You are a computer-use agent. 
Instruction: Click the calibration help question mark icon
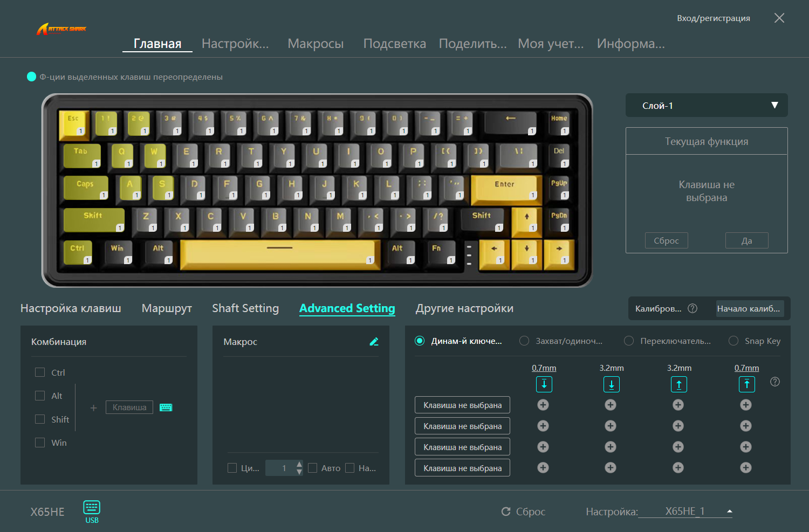(693, 308)
